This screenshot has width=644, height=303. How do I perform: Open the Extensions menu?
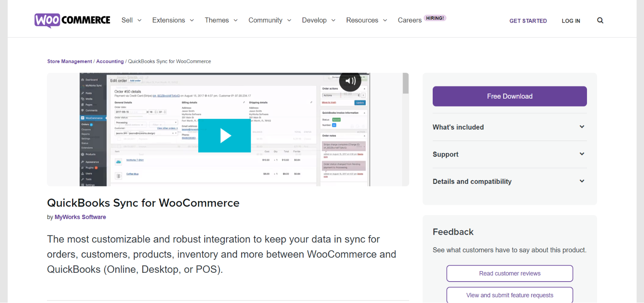pyautogui.click(x=173, y=20)
